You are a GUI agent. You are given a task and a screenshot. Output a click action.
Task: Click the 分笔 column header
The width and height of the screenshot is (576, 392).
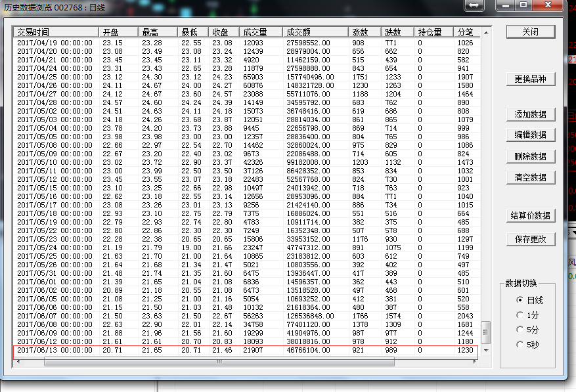coord(466,32)
